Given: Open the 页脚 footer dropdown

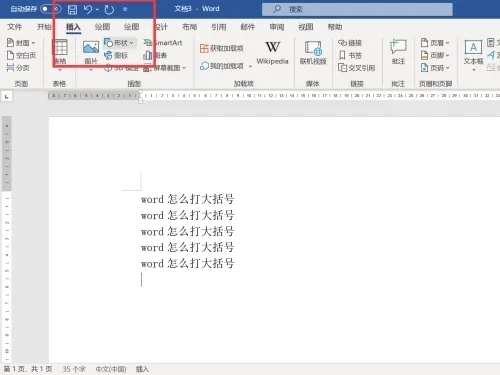Looking at the screenshot, I should pos(435,55).
